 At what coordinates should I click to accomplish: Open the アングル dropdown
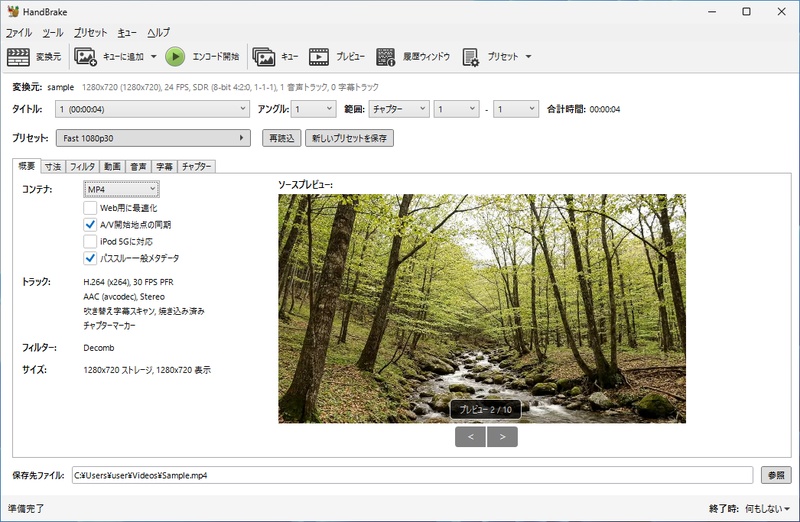314,109
